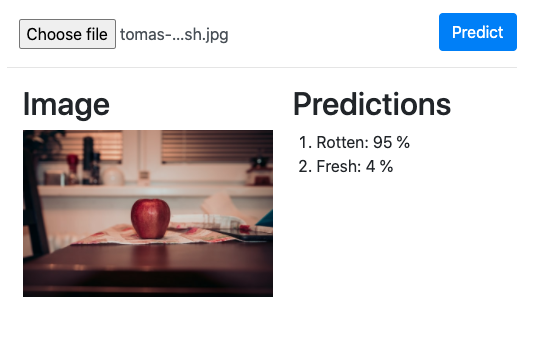
Task: Select the tomas-...sh.jpg file name label
Action: click(x=174, y=34)
